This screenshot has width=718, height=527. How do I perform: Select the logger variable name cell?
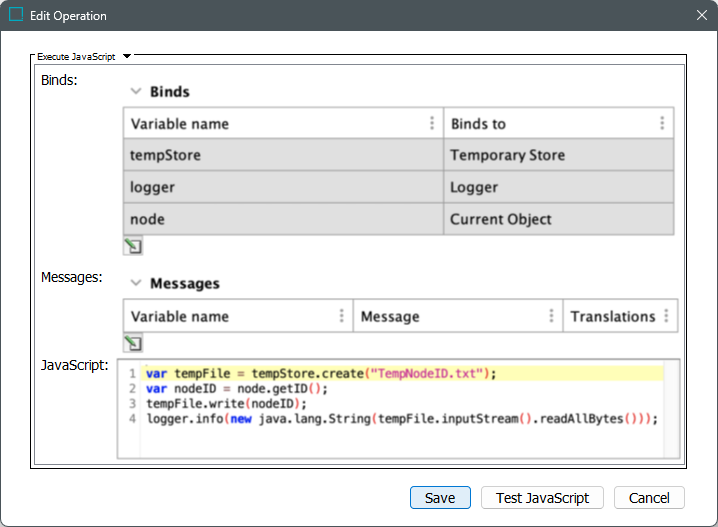tap(283, 187)
